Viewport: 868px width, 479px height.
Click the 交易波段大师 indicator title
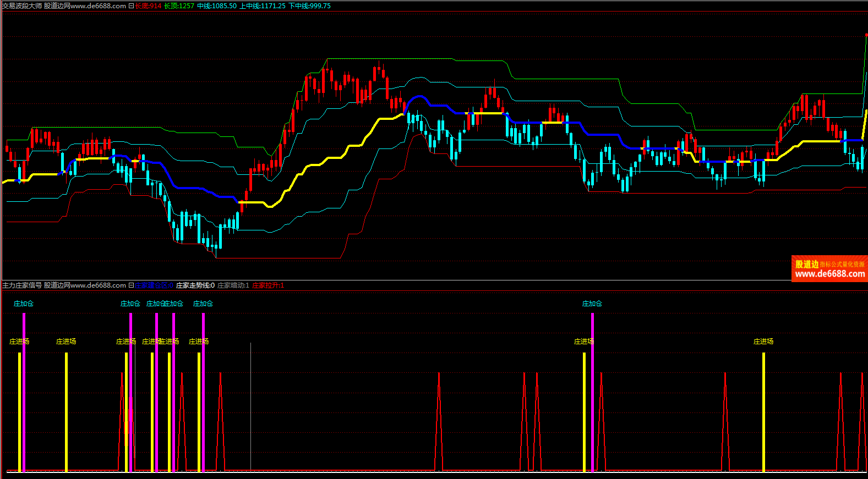tap(22, 6)
